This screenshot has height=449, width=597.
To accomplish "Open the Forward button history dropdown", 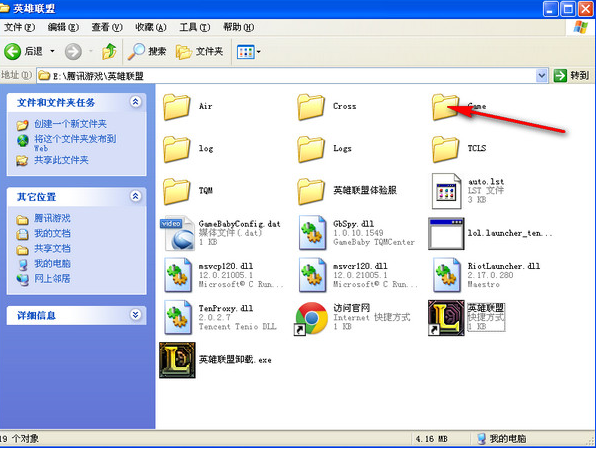I will (x=91, y=51).
